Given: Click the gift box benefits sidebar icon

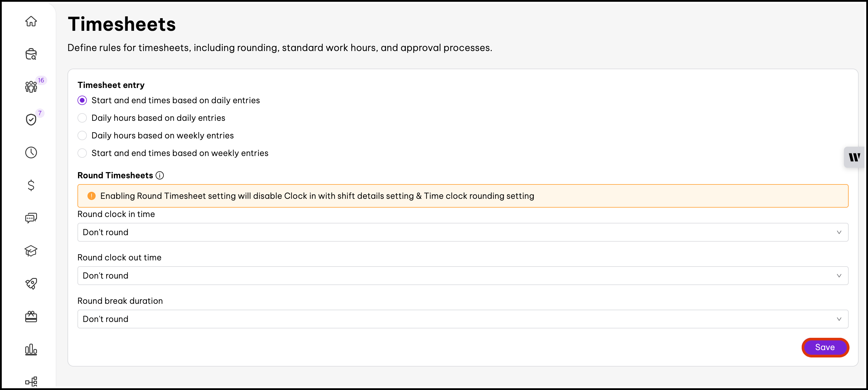Looking at the screenshot, I should (x=31, y=317).
